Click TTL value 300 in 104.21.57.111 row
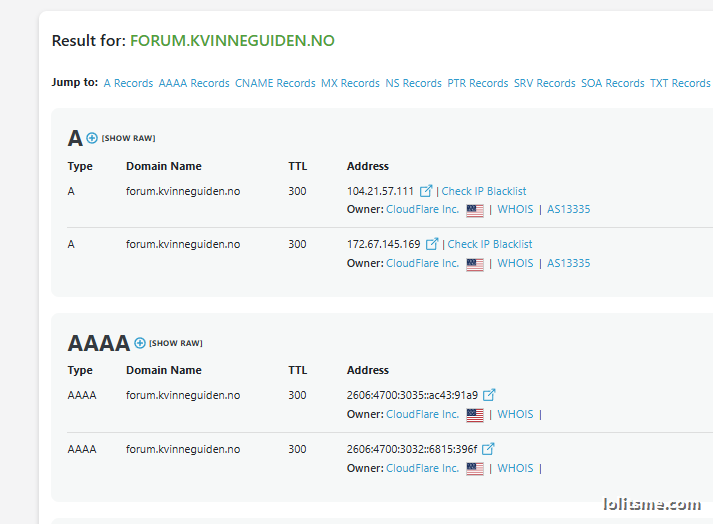The image size is (713, 524). (x=297, y=191)
